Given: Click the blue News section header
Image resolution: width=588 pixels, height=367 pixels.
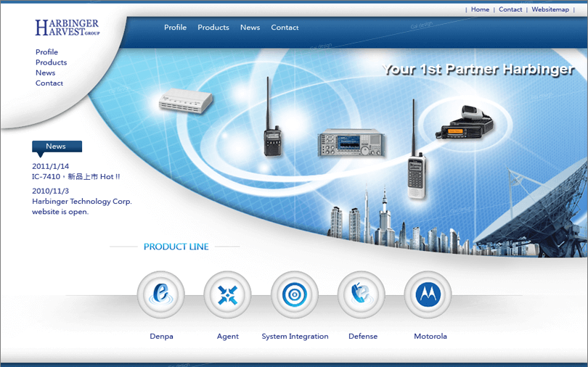Looking at the screenshot, I should point(57,147).
